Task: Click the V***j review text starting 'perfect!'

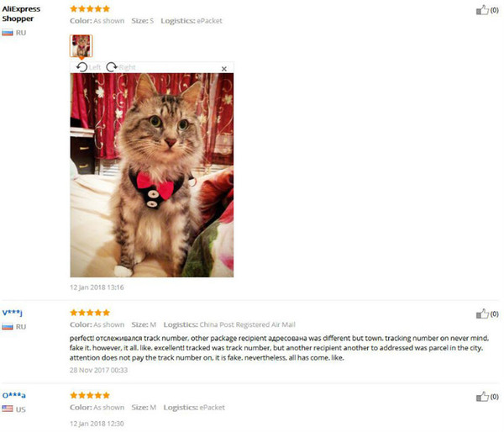Action: 280,348
